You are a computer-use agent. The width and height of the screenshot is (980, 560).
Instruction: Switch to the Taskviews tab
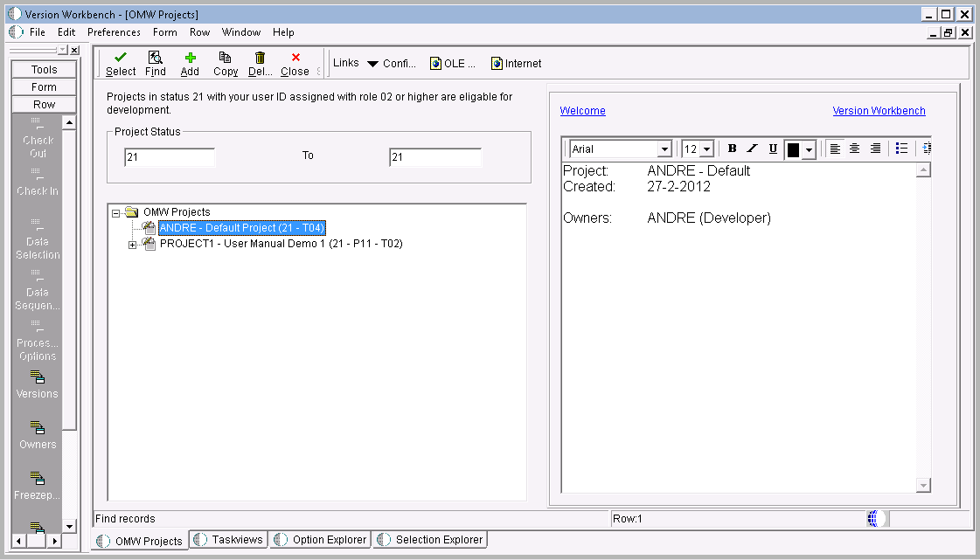coord(228,539)
